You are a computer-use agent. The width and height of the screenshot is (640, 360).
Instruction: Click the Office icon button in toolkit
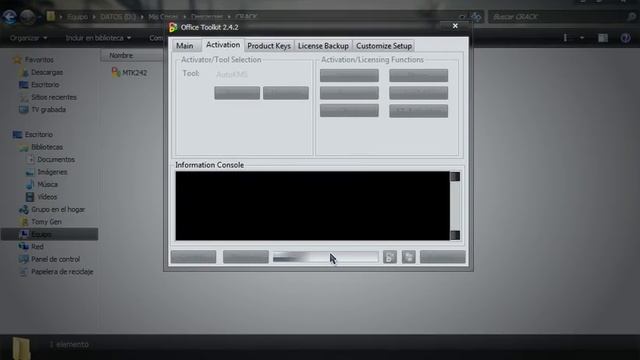[x=390, y=257]
